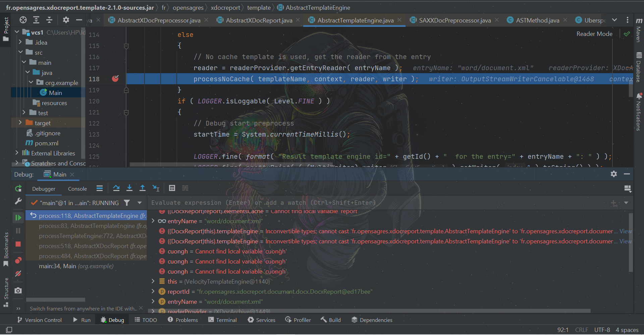Open debugger layout settings icon
Viewport: 644px width, 335px height.
(628, 189)
